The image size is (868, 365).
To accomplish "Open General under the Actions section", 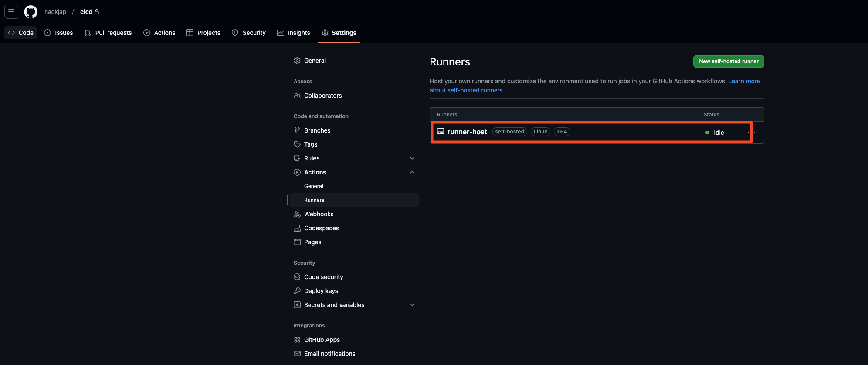I will 314,186.
